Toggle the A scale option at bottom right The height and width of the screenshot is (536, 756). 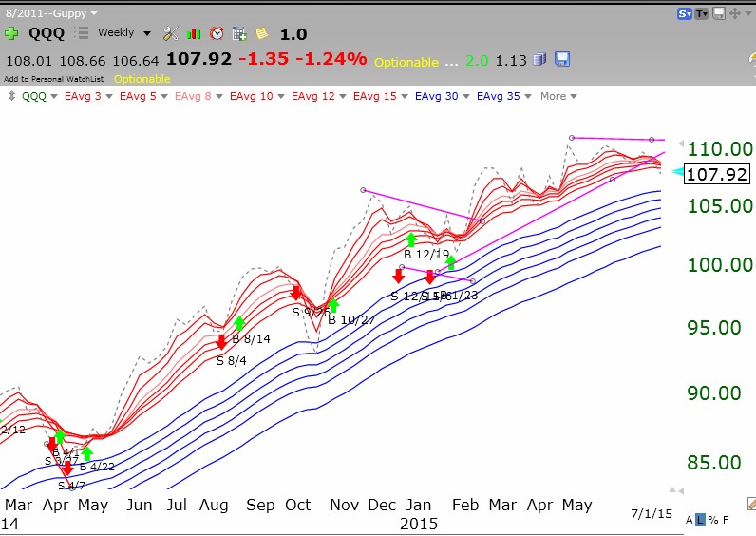click(x=689, y=520)
